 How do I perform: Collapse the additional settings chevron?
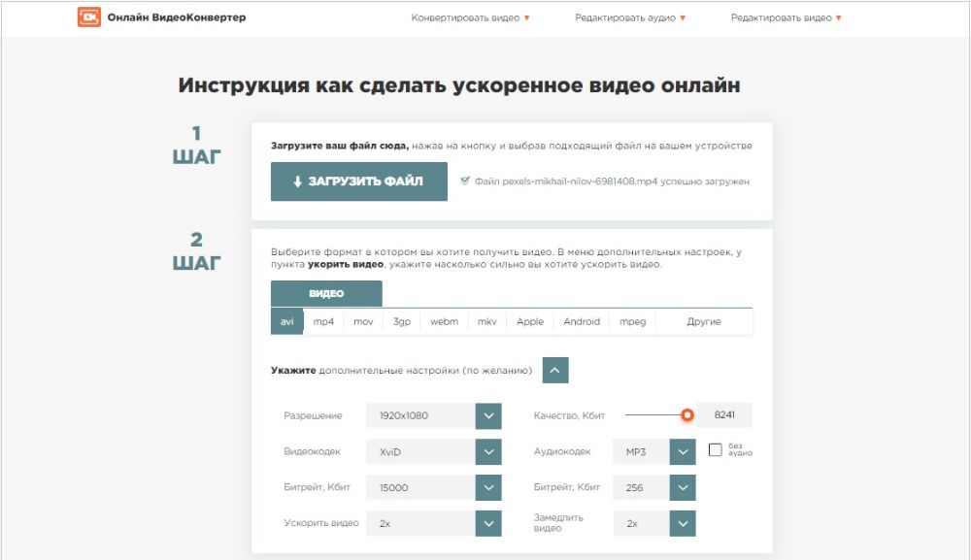point(555,370)
